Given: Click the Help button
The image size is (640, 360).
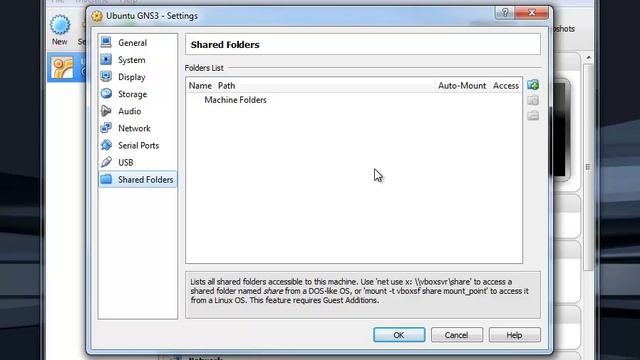Looking at the screenshot, I should click(x=514, y=335).
